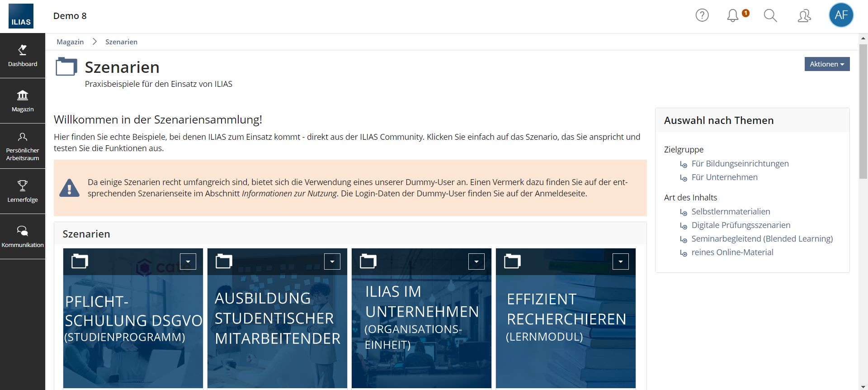Click 'Praxisbeispiele für den Einsatz von ILIAS' subtitle
Image resolution: width=868 pixels, height=390 pixels.
coord(159,84)
